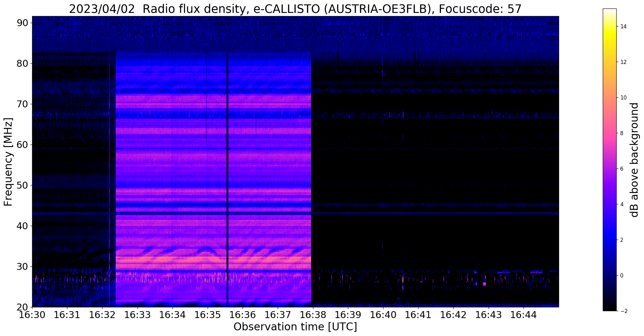
Task: Click the 40 MHz frequency tick label
Action: (23, 226)
